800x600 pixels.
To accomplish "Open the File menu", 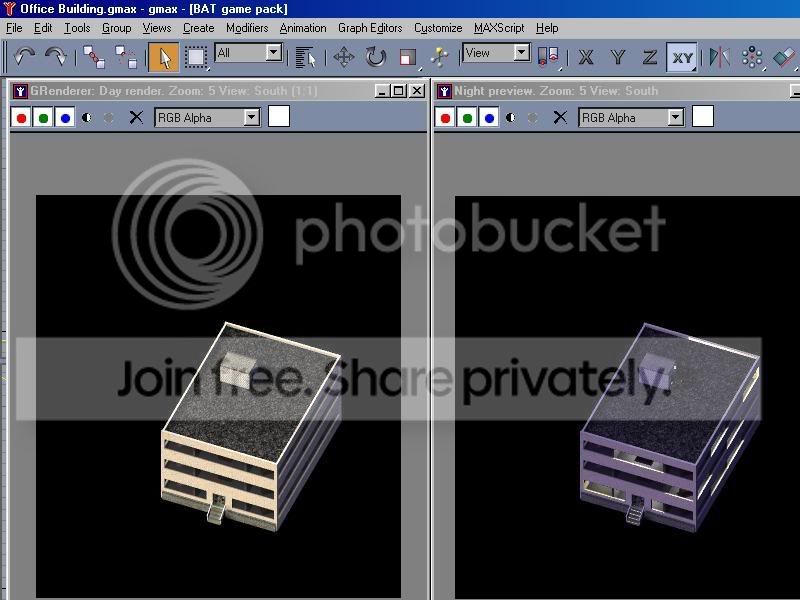I will [x=14, y=28].
